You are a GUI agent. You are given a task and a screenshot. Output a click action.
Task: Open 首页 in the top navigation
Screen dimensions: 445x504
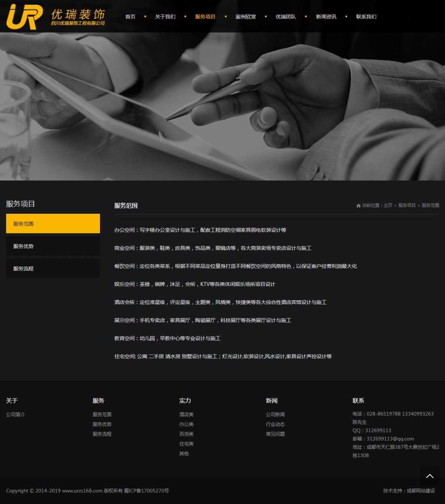(x=130, y=17)
